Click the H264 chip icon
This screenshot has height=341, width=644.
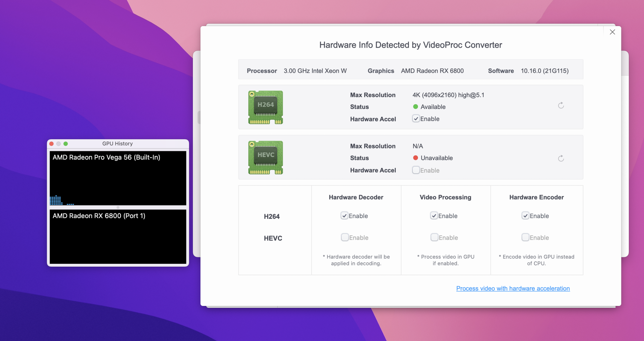[x=266, y=107]
